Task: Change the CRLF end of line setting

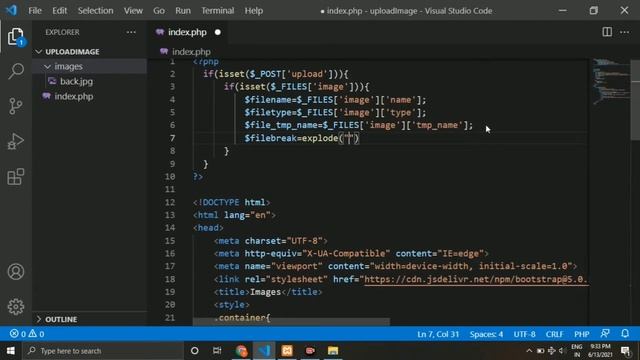Action: click(x=554, y=334)
